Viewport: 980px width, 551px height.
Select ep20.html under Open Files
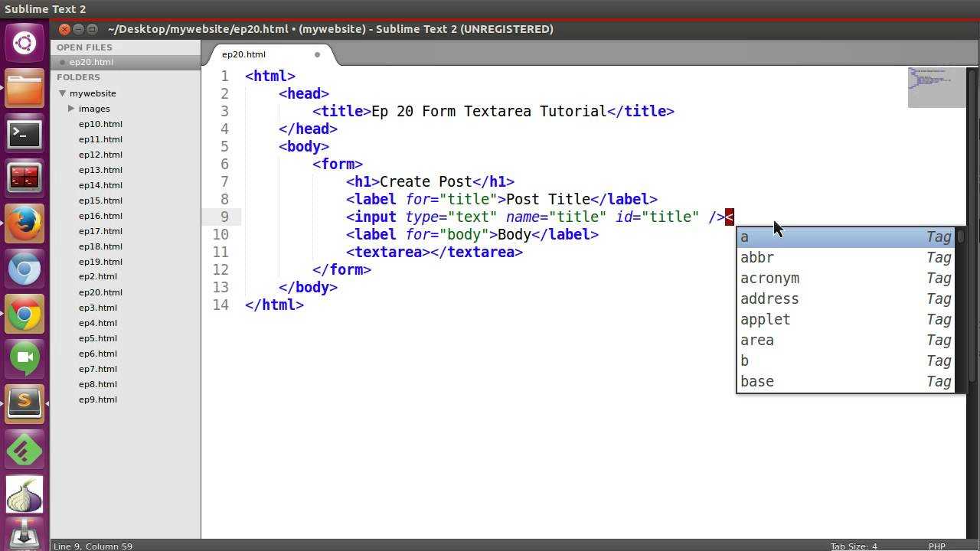(x=91, y=62)
